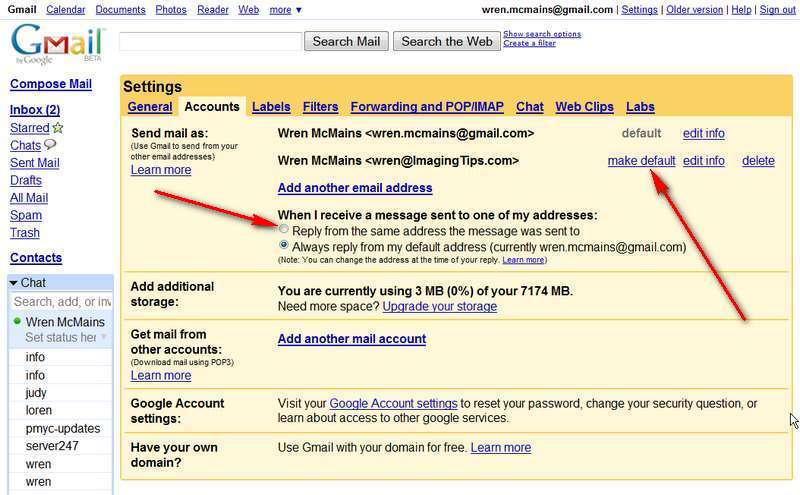This screenshot has width=800, height=495.
Task: Open the 'more' dropdown in top bar
Action: (285, 10)
